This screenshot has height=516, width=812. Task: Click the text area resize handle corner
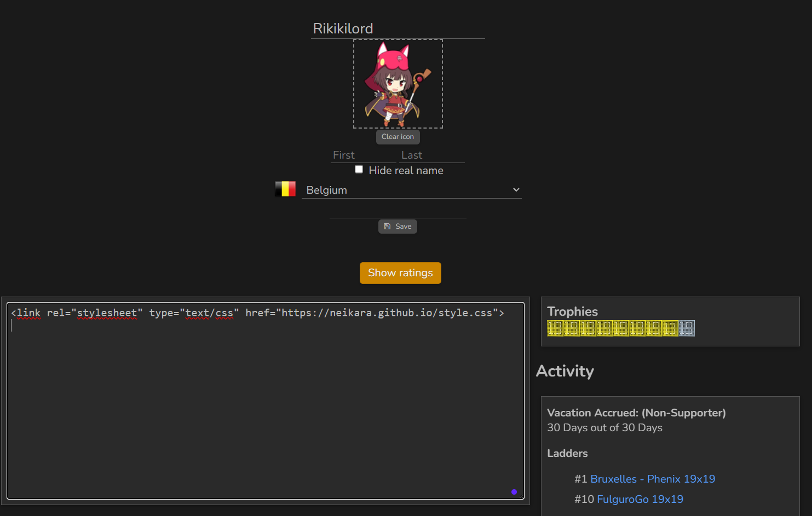click(522, 496)
